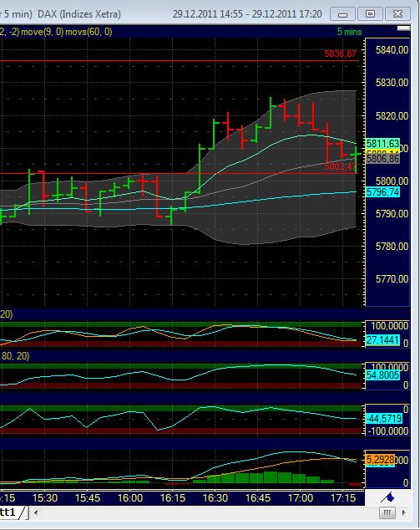This screenshot has height=530, width=420.
Task: Click the 5 mins timeframe label
Action: (x=349, y=32)
